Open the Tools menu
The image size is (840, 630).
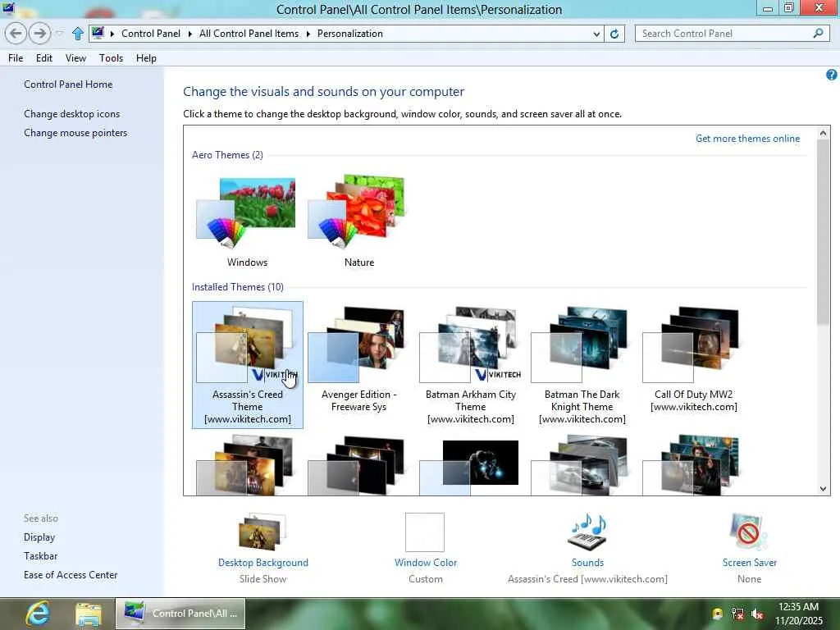pyautogui.click(x=111, y=58)
